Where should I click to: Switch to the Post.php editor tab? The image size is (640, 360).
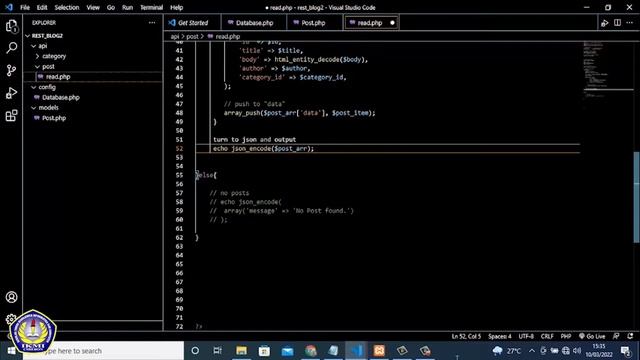click(x=313, y=23)
